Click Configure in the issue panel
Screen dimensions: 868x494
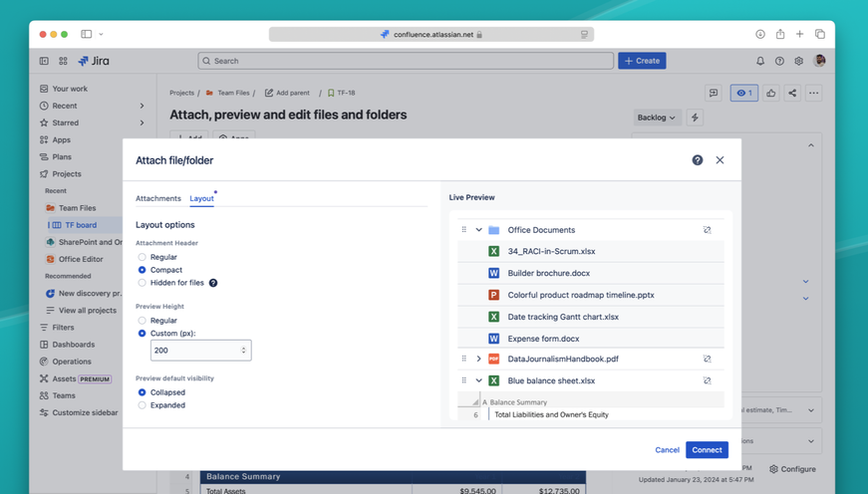point(792,469)
